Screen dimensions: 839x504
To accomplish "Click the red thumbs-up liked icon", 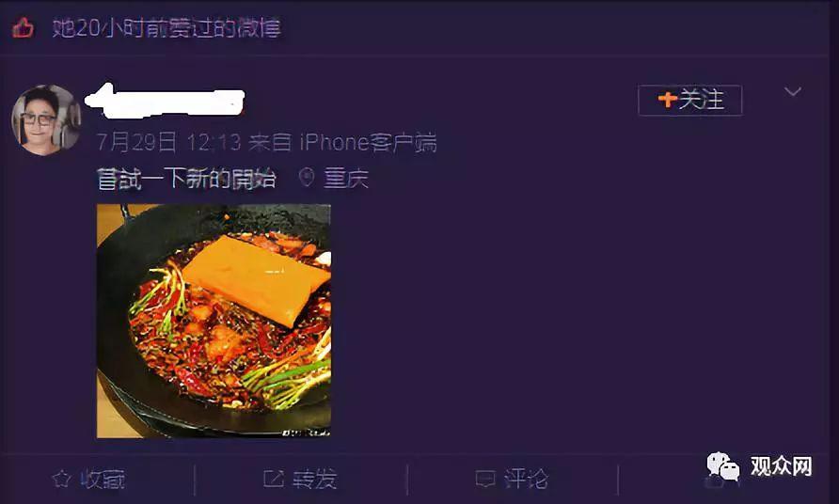I will tap(23, 27).
